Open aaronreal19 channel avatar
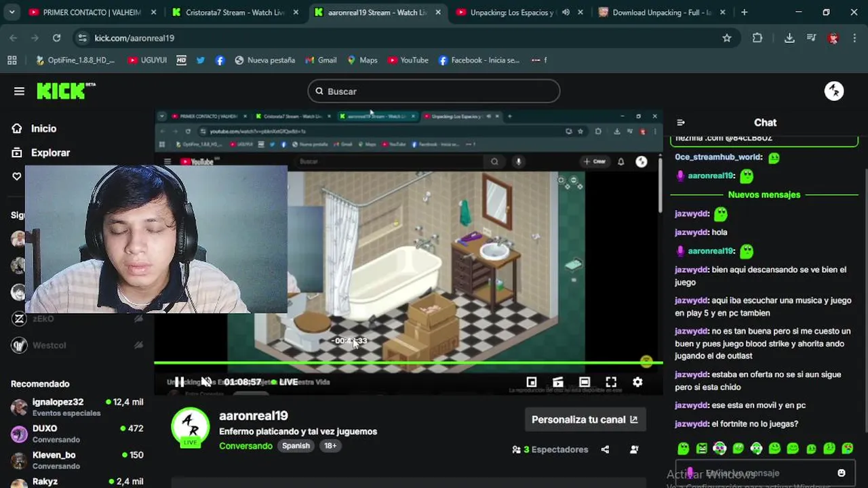The image size is (868, 488). (x=190, y=426)
